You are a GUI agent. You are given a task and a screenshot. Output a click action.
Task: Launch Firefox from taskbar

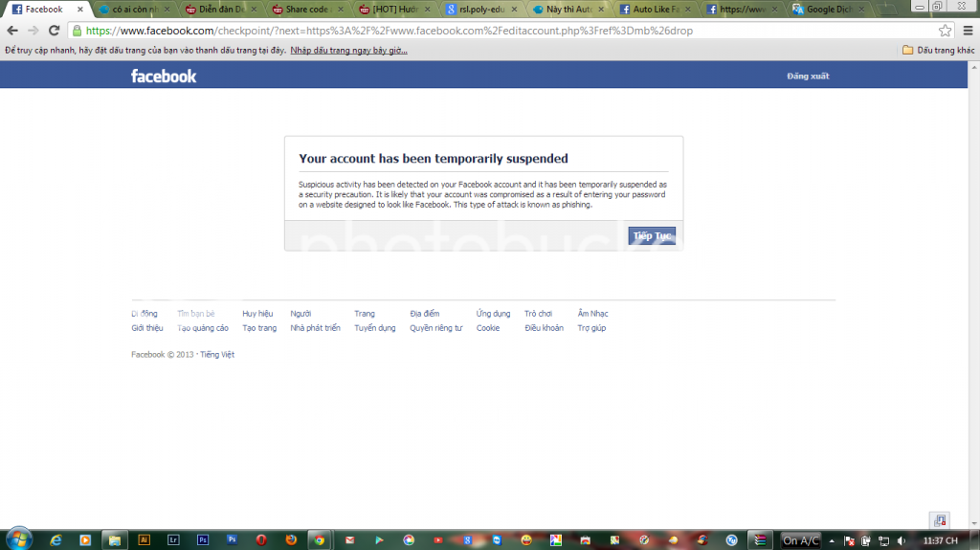click(x=291, y=540)
